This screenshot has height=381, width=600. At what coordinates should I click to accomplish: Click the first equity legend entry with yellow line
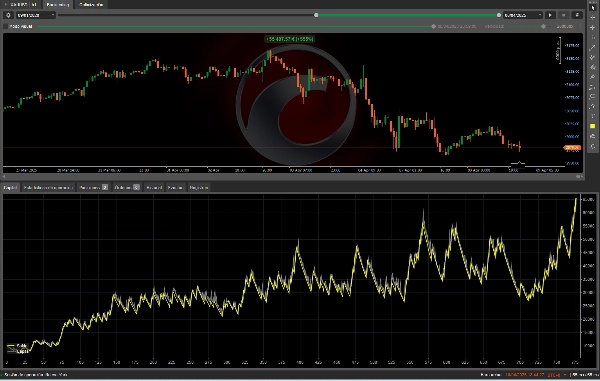(x=17, y=346)
